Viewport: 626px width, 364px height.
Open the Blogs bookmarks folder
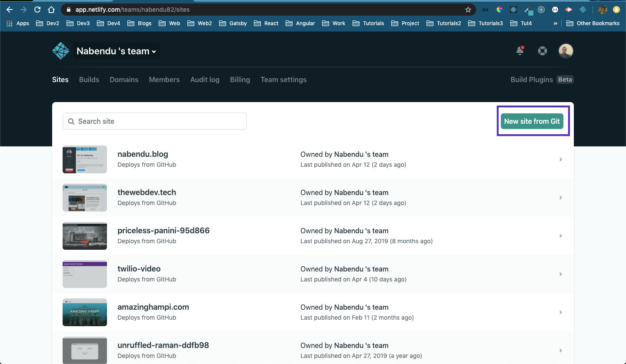pyautogui.click(x=139, y=23)
